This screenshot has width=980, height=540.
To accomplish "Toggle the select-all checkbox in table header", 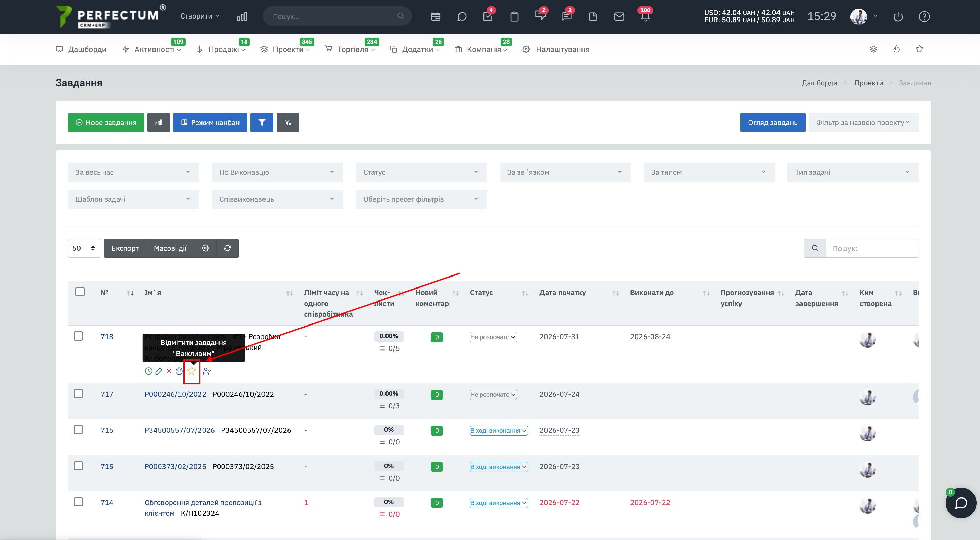I will point(80,292).
